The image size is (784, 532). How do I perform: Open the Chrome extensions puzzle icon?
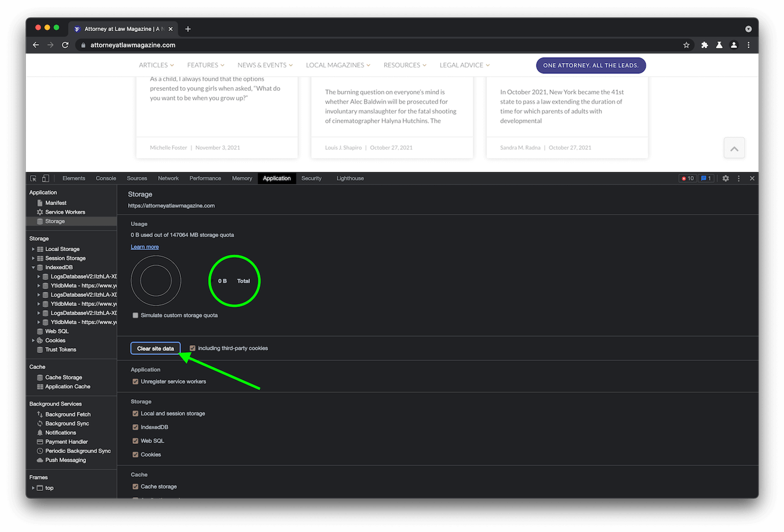tap(704, 45)
